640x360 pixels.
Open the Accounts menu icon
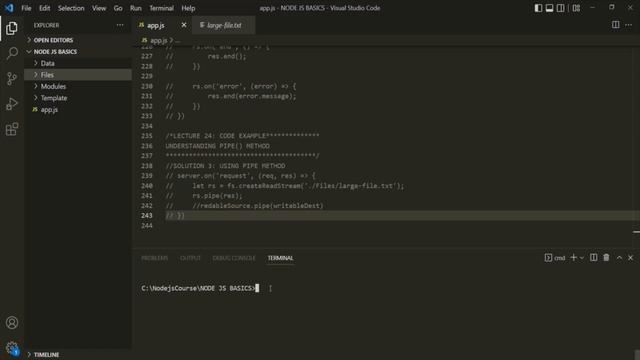coord(12,323)
